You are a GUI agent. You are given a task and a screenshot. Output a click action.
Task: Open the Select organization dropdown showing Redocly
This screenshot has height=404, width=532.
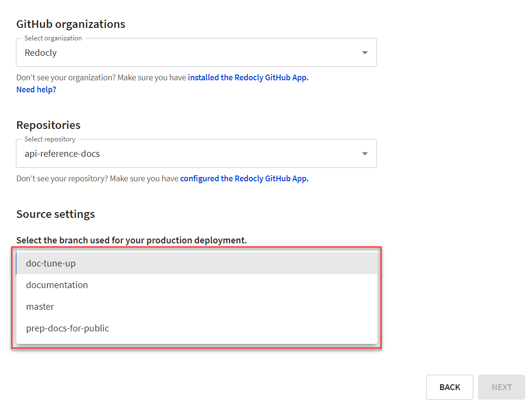(196, 52)
